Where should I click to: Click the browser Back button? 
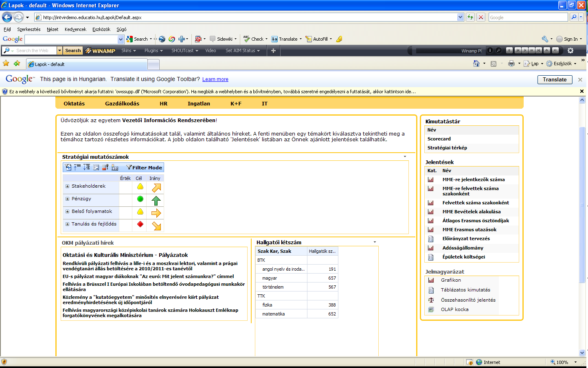pyautogui.click(x=7, y=17)
